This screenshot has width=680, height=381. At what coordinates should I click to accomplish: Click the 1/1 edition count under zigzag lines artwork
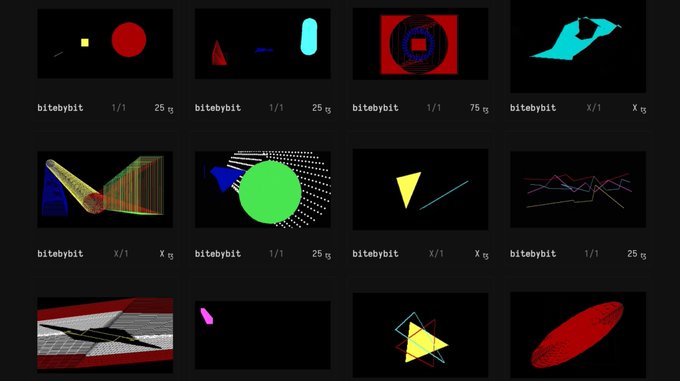592,254
